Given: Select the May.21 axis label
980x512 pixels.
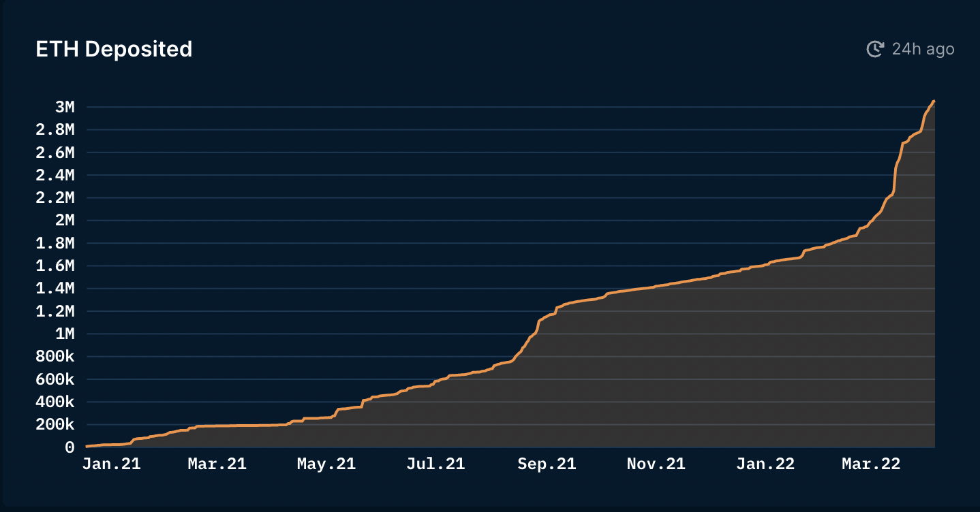Looking at the screenshot, I should [326, 464].
